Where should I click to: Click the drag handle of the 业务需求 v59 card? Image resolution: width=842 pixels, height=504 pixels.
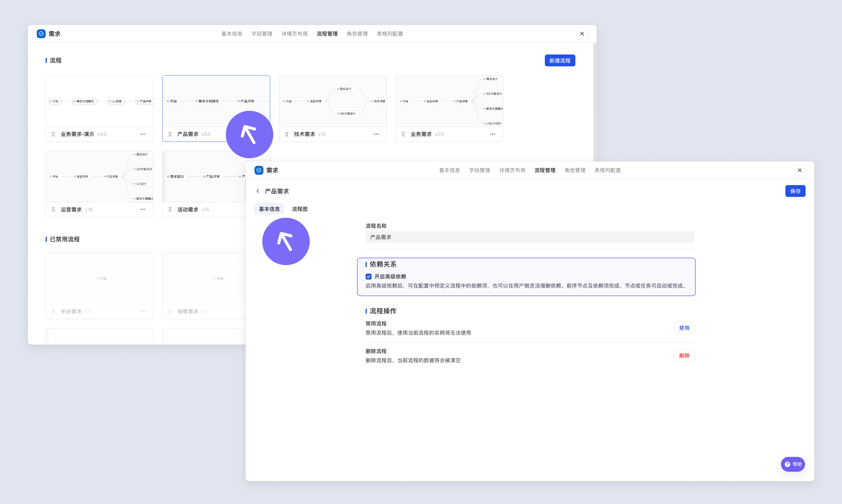tap(403, 134)
